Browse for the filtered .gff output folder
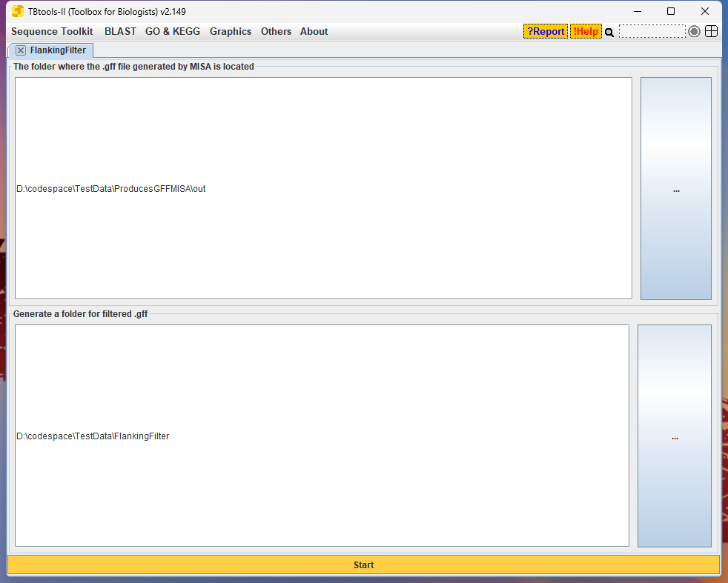The height and width of the screenshot is (583, 728). click(674, 436)
